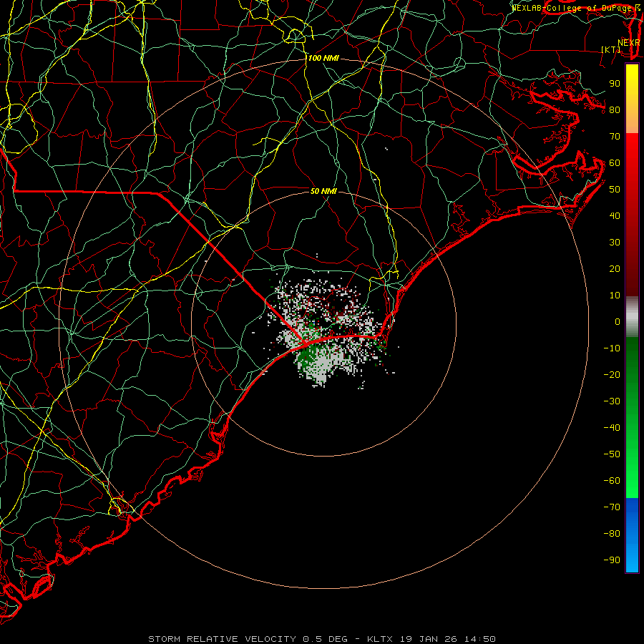Screen dimensions: 644x644
Task: Select the positive 10 value on velocity scale
Action: click(x=615, y=296)
